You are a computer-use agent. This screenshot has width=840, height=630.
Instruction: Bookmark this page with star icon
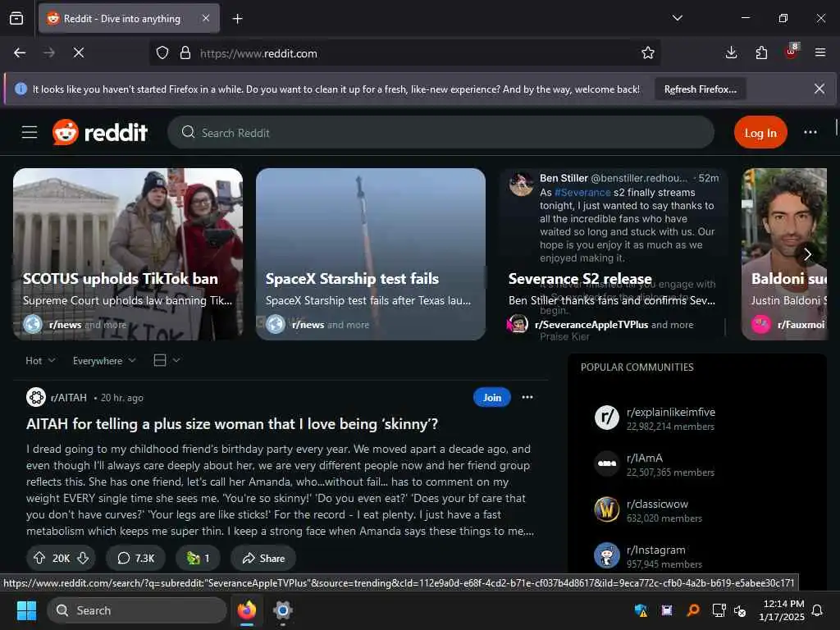(x=648, y=52)
